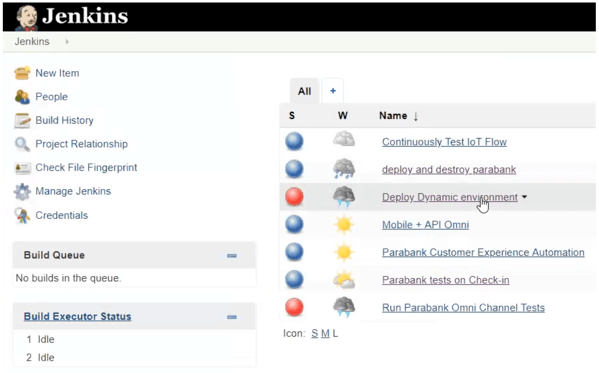This screenshot has width=599, height=373.
Task: Click cloudy weather icon for Continuously Test IoT Flow
Action: tap(344, 139)
